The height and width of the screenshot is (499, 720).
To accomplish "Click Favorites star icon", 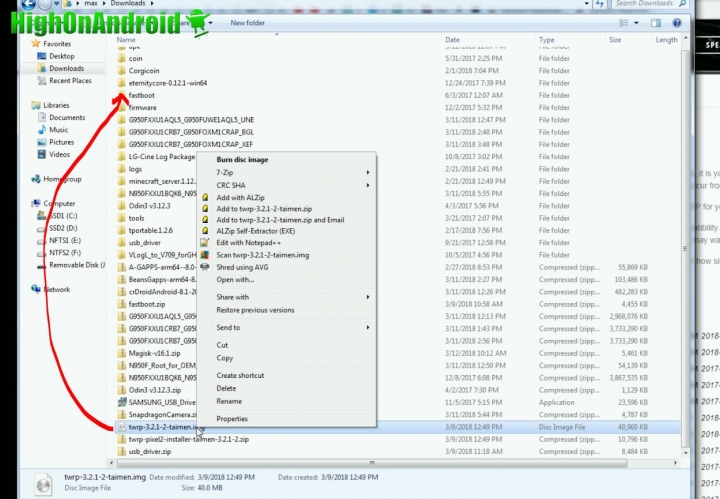I will click(x=35, y=44).
